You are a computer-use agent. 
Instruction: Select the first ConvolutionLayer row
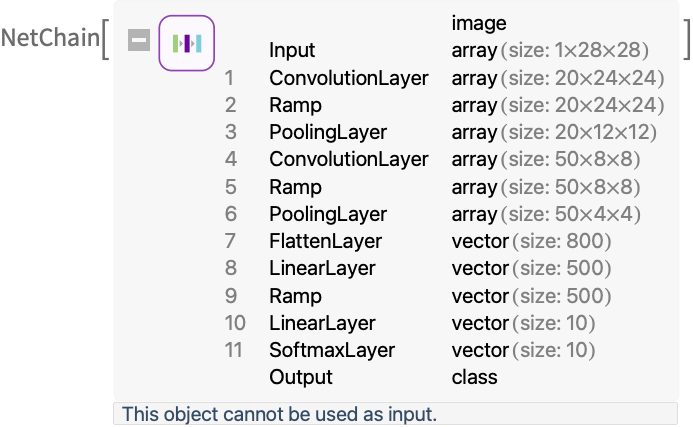coord(444,78)
